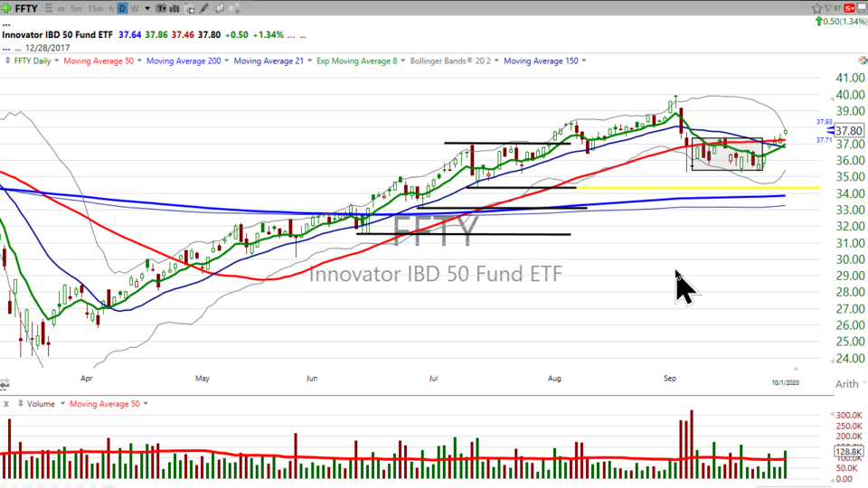Select the Weekly 'W' timeframe
This screenshot has height=488, width=868.
135,8
